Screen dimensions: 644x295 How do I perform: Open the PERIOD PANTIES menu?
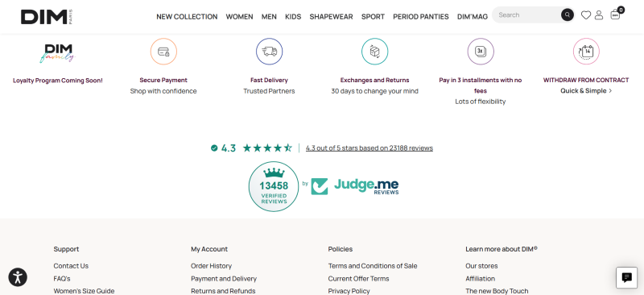pyautogui.click(x=421, y=17)
